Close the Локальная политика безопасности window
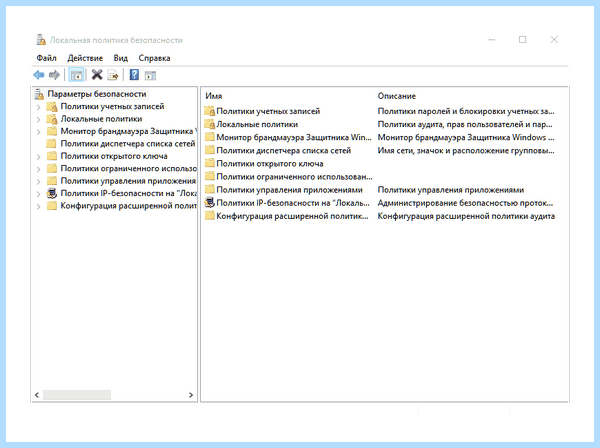 554,39
